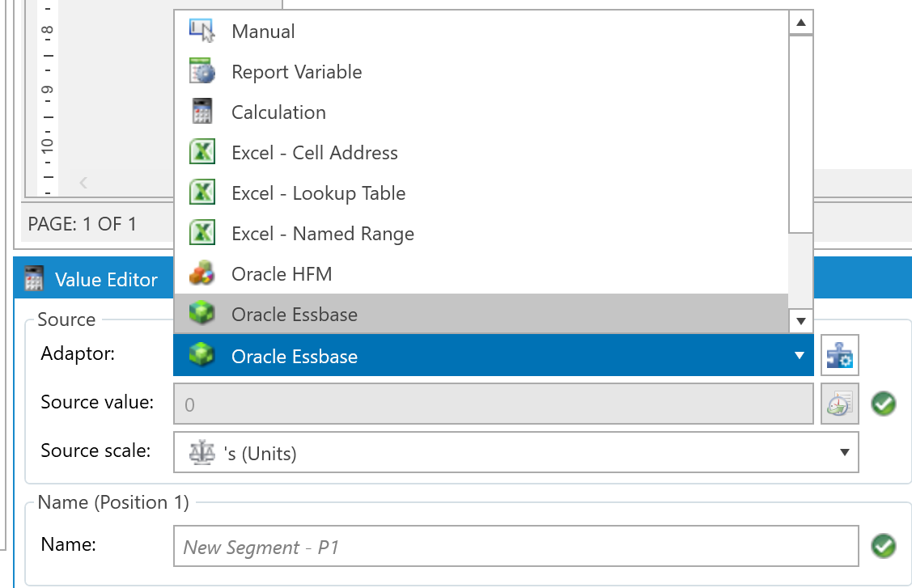Image resolution: width=912 pixels, height=588 pixels.
Task: Open the adaptor configuration settings button
Action: tap(840, 355)
